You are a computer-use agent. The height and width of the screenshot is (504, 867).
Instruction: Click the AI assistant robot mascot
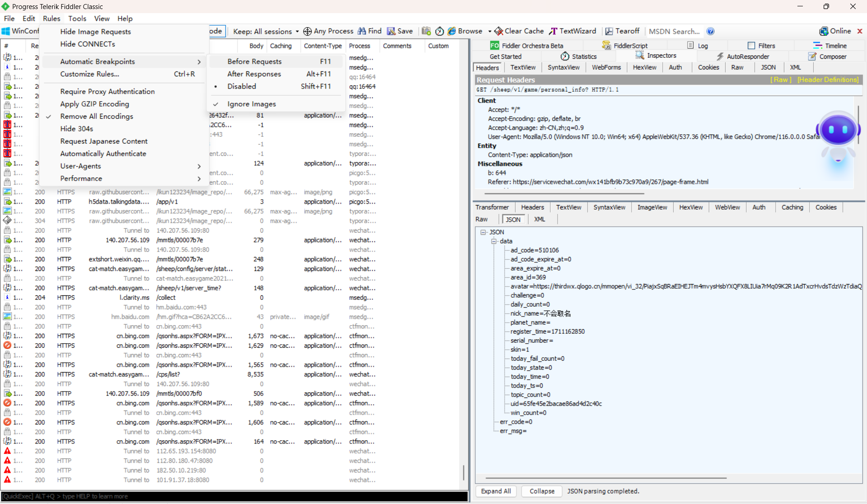click(838, 138)
